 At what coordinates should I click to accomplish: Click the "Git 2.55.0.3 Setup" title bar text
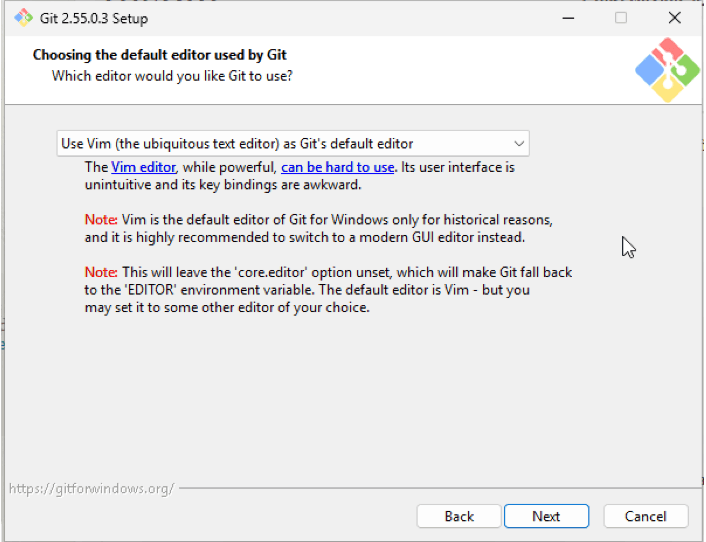[94, 18]
